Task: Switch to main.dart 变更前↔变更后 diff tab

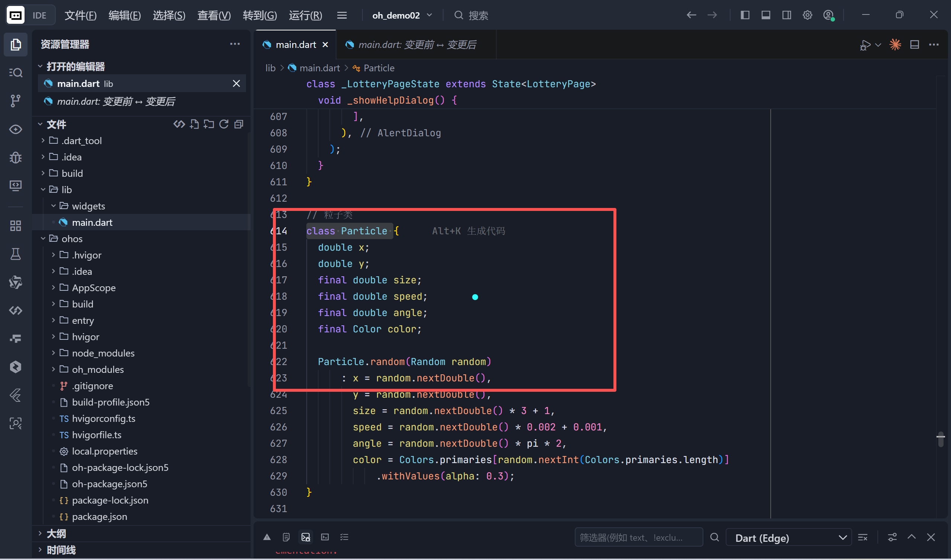Action: coord(417,45)
